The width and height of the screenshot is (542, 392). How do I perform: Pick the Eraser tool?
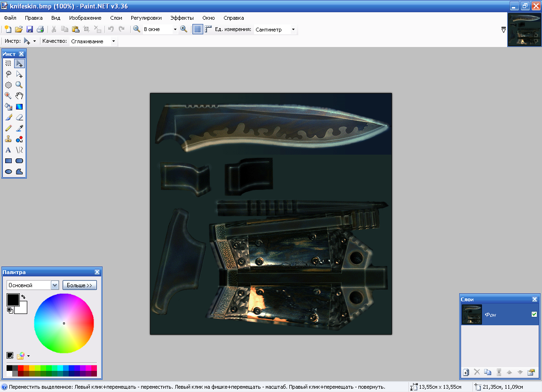click(x=19, y=118)
